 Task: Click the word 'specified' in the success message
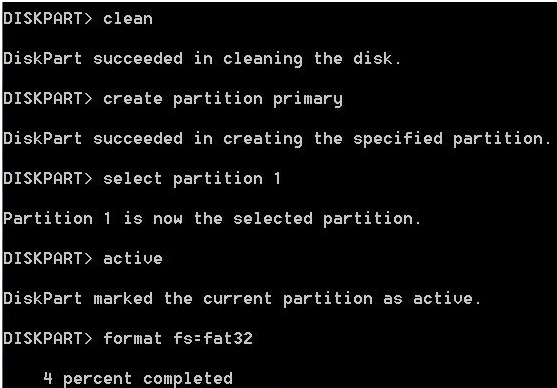point(398,140)
